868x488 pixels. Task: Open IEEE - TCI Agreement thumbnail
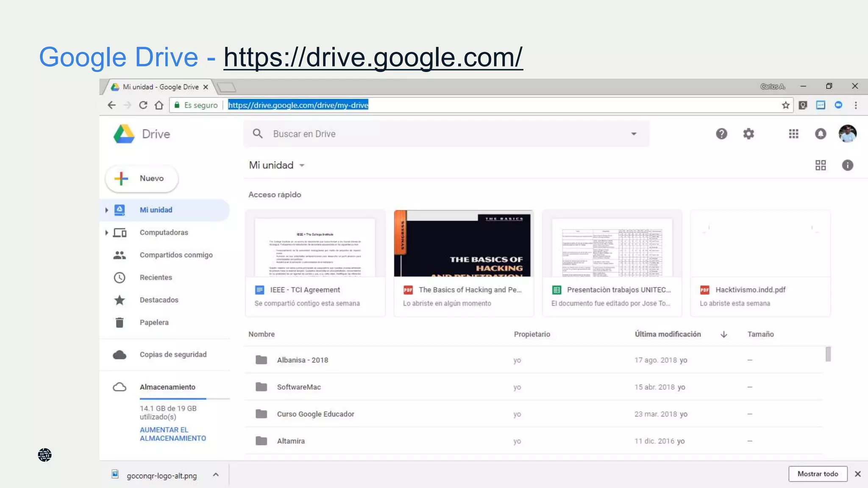pyautogui.click(x=315, y=244)
